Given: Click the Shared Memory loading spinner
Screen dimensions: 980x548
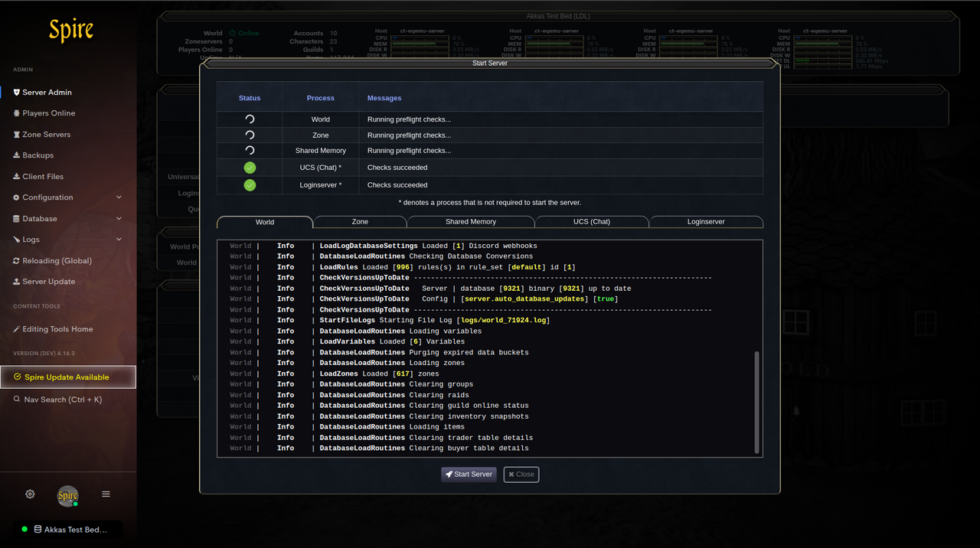Looking at the screenshot, I should (x=250, y=151).
